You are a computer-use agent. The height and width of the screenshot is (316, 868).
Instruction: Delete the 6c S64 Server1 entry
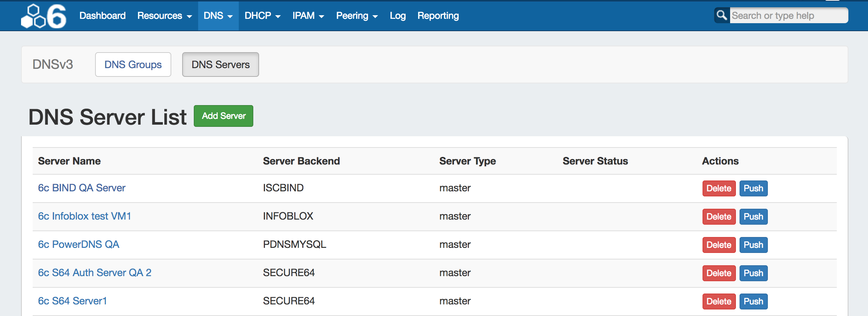[x=718, y=302]
